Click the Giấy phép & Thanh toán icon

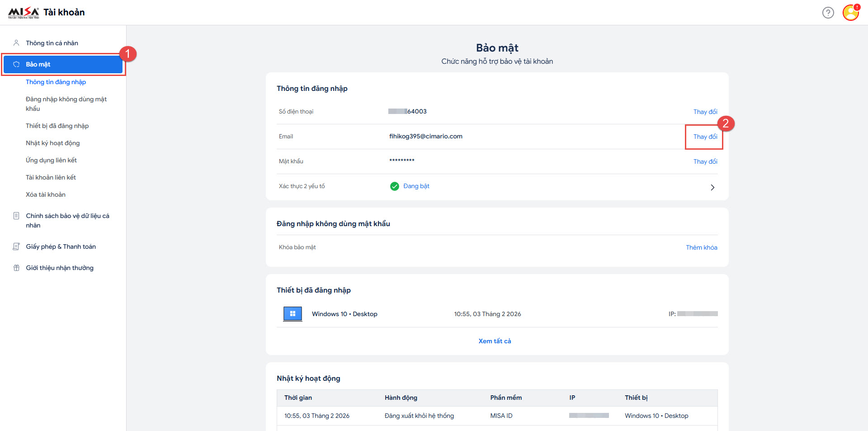[x=16, y=246]
